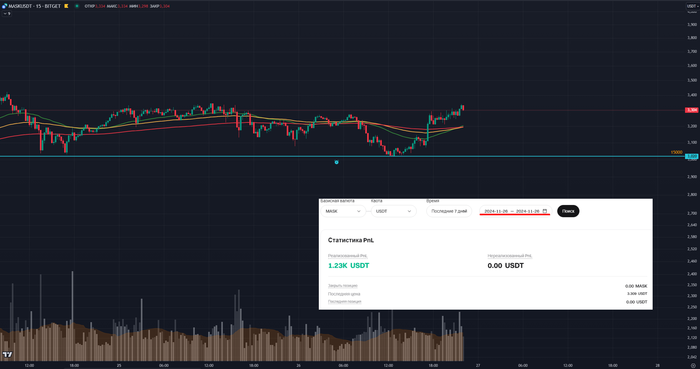Screen dimensions: 700x369
Task: Open the USDT price scale currency selector
Action: pos(692,6)
